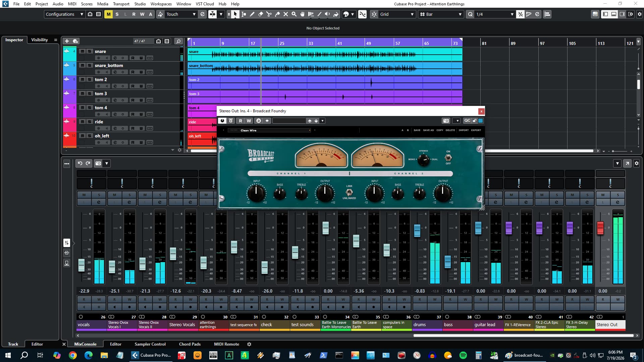Select the Erase tool

261,14
